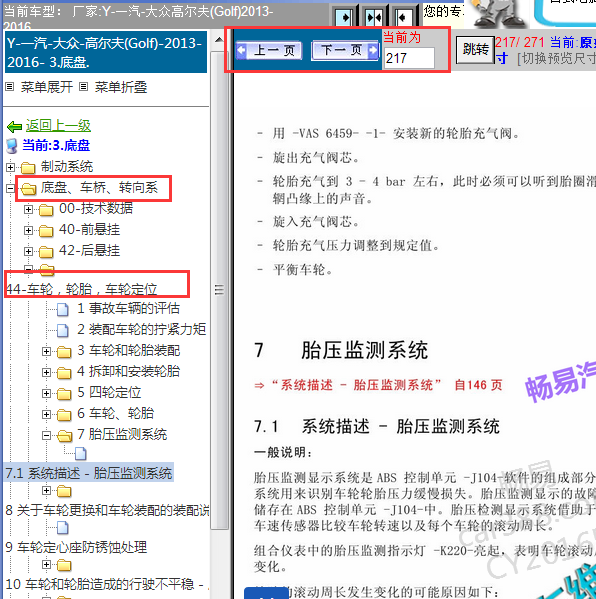The height and width of the screenshot is (599, 596).
Task: Expand the node below 9 车轮定心座防锈蚀处理
Action: [46, 564]
